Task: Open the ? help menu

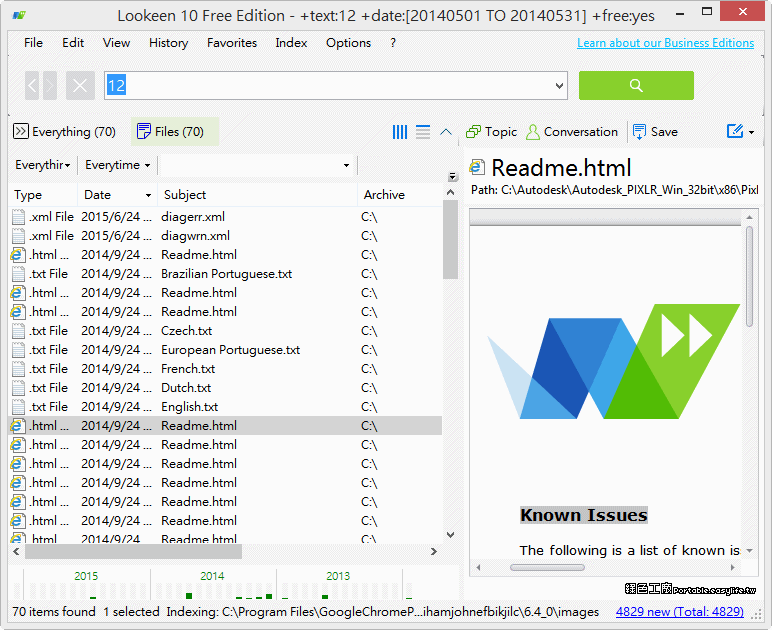Action: coord(393,43)
